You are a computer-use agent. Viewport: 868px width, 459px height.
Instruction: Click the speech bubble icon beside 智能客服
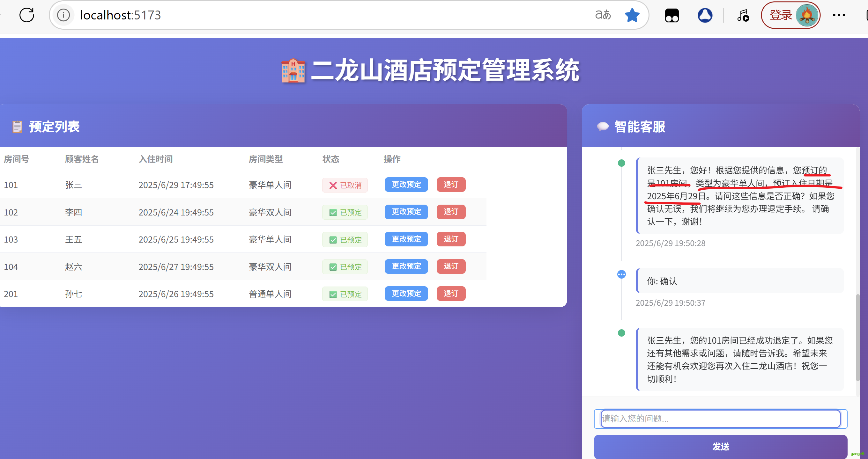603,127
